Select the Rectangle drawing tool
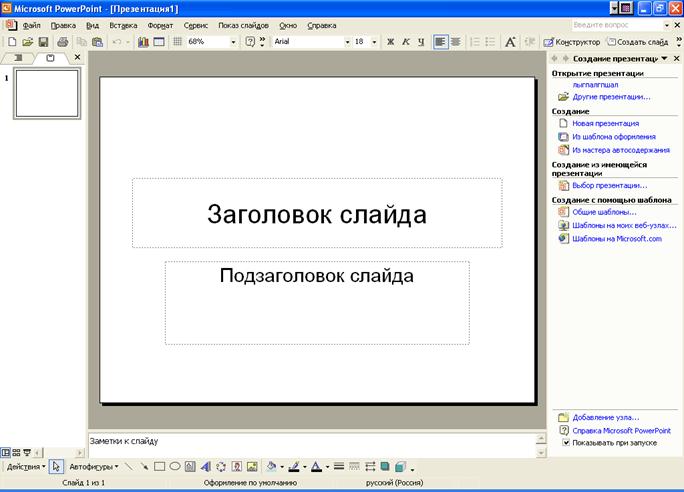This screenshot has height=492, width=684. click(x=160, y=466)
